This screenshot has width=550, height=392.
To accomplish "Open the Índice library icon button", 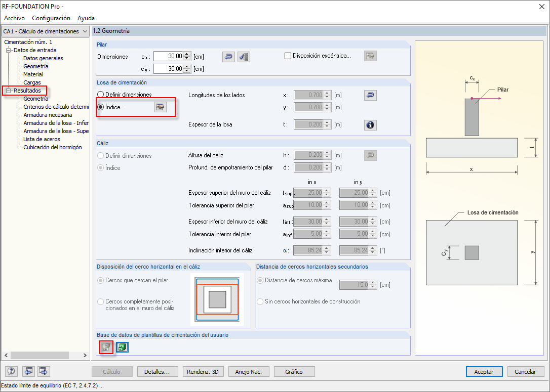I will pyautogui.click(x=160, y=107).
